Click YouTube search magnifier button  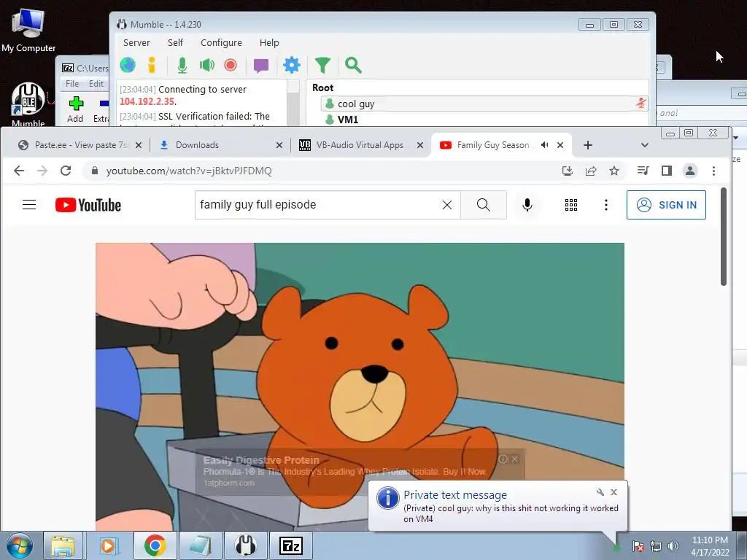pos(483,205)
